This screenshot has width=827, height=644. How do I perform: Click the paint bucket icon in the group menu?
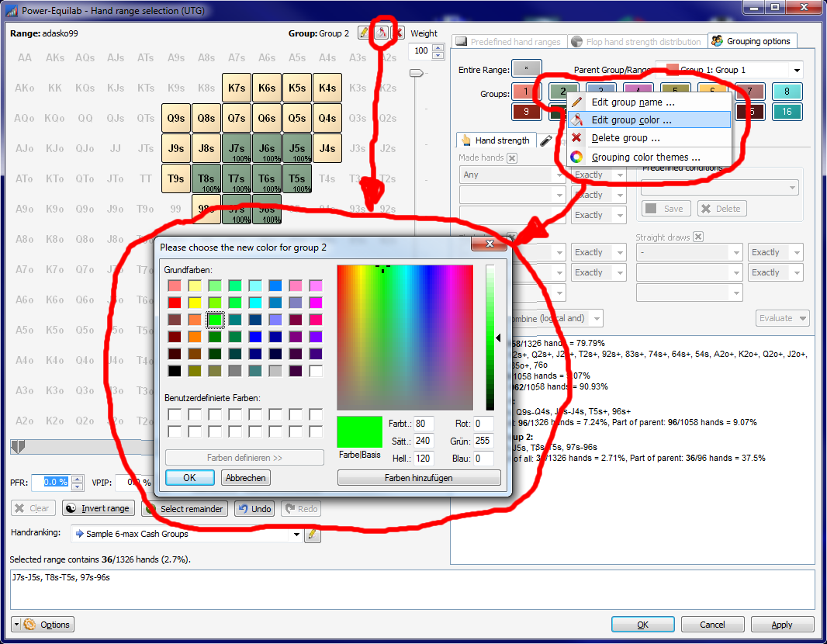point(577,119)
